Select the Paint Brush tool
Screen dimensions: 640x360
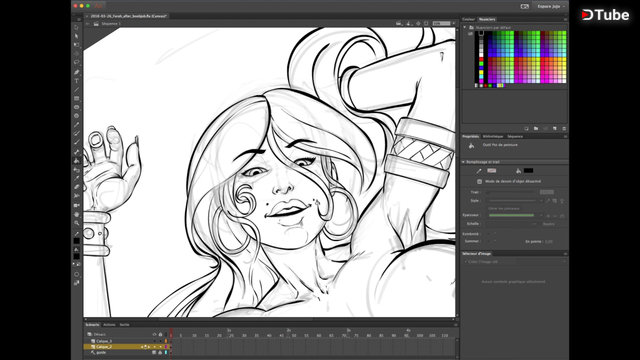(x=76, y=133)
